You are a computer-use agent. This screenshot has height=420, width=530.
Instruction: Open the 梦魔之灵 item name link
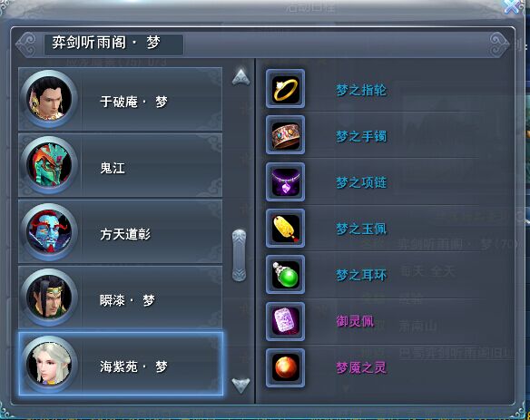tap(361, 367)
